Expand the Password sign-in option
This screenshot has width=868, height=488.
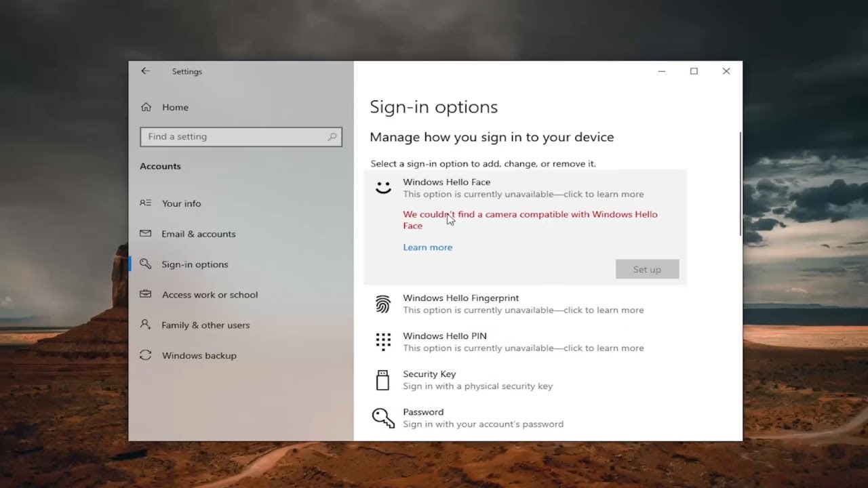click(525, 418)
